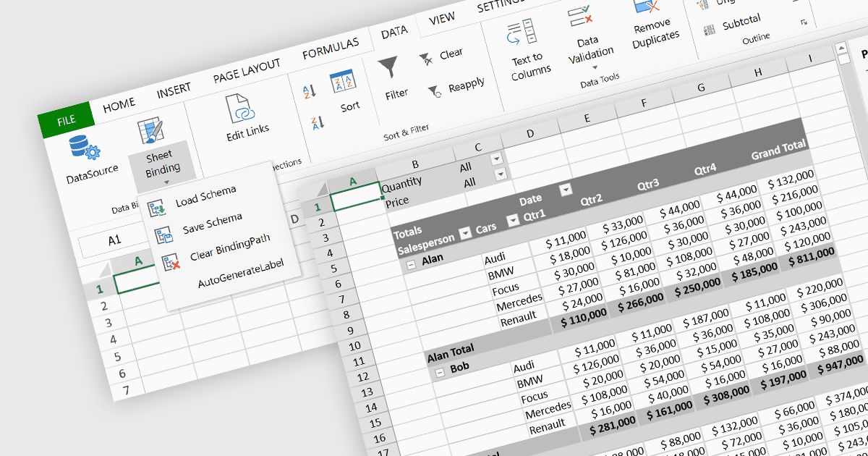Open the FORMULAS tab
This screenshot has width=868, height=456.
(x=331, y=50)
